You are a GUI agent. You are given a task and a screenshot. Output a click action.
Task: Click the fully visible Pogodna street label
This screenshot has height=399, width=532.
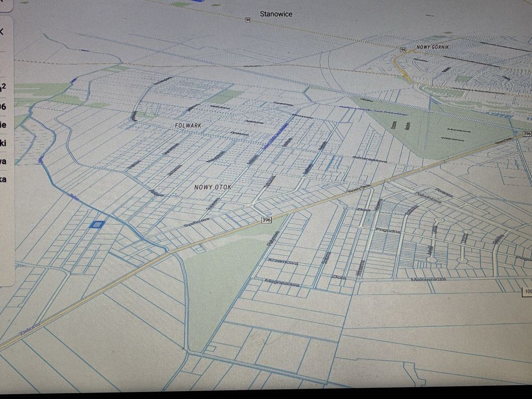(388, 231)
